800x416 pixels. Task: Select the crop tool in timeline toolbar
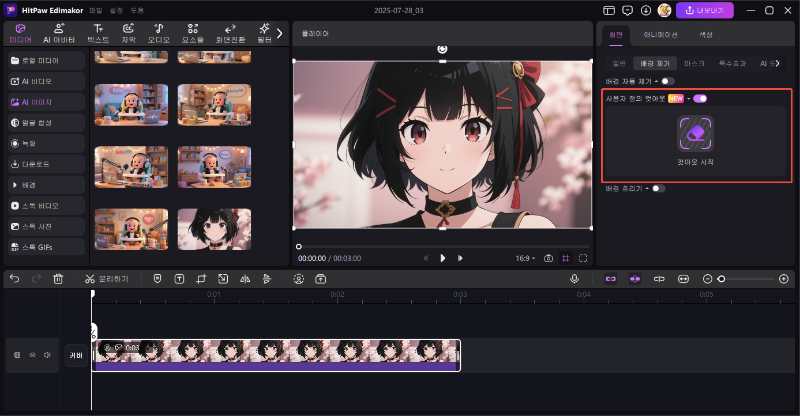point(201,279)
